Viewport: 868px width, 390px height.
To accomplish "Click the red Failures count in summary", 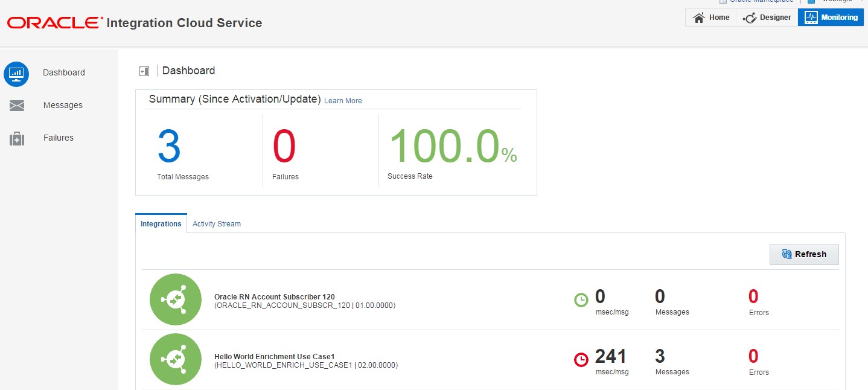I will click(284, 147).
